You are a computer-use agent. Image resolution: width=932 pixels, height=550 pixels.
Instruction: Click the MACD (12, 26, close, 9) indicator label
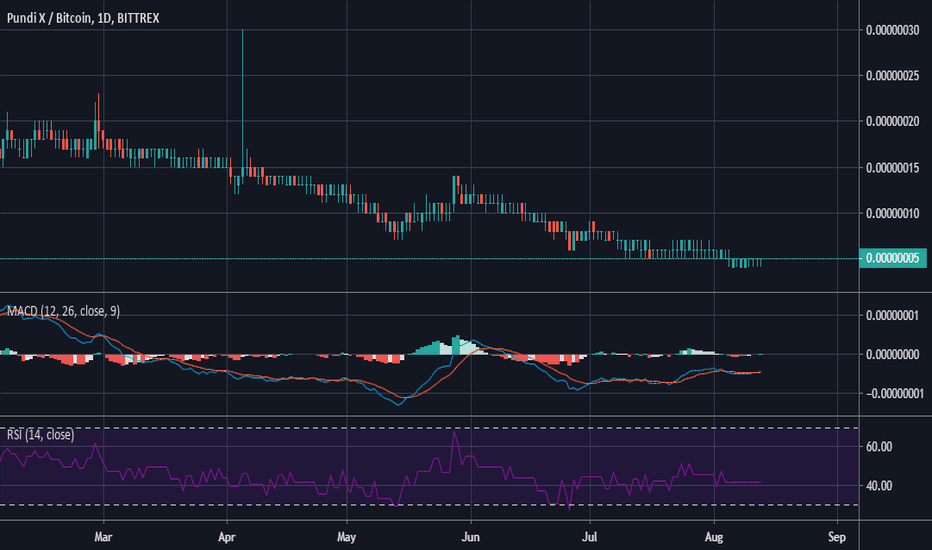pyautogui.click(x=63, y=311)
